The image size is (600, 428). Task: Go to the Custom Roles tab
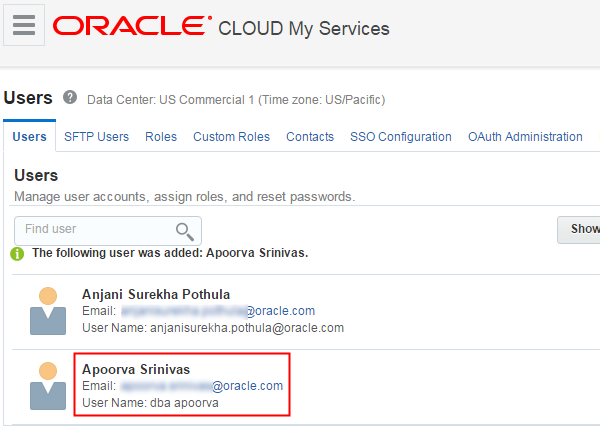pos(231,137)
